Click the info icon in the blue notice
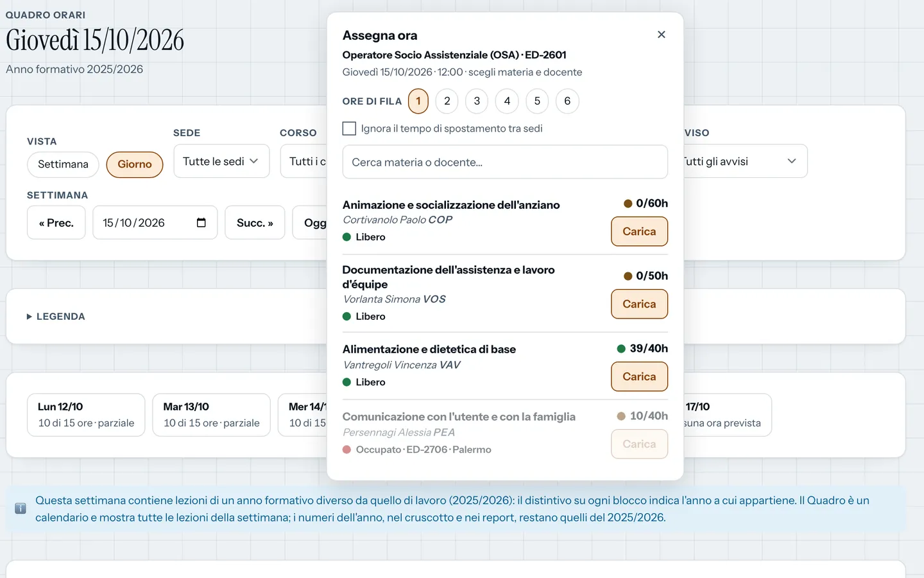The width and height of the screenshot is (924, 578). pos(21,509)
